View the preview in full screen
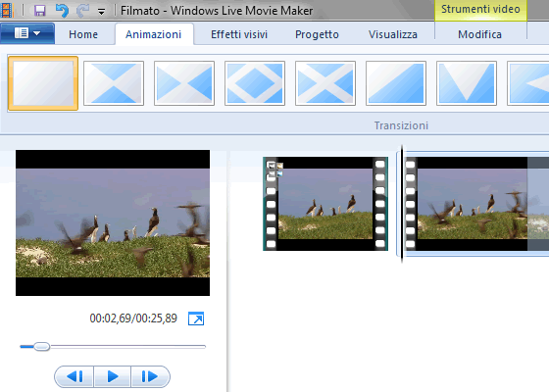The height and width of the screenshot is (392, 549). point(196,318)
